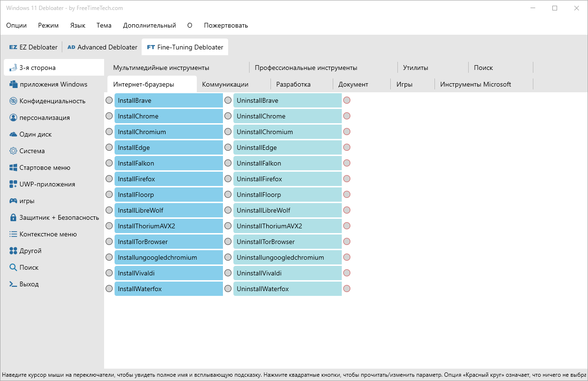Viewport: 588px width, 381px height.
Task: Select the игры gamepad icon
Action: tap(13, 201)
